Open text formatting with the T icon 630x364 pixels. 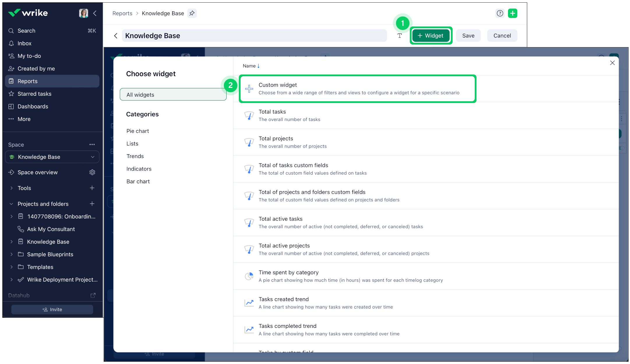point(399,35)
